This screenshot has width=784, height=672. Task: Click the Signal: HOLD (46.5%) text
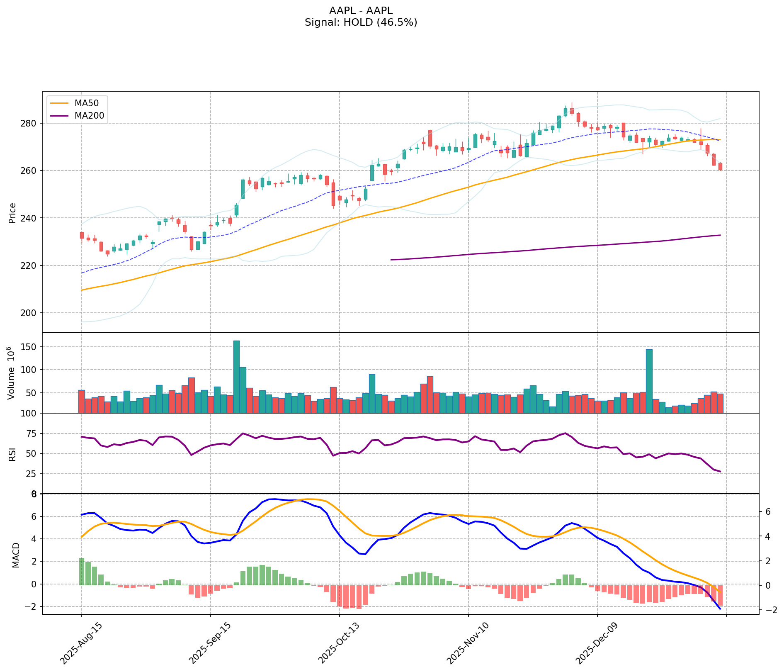[360, 22]
